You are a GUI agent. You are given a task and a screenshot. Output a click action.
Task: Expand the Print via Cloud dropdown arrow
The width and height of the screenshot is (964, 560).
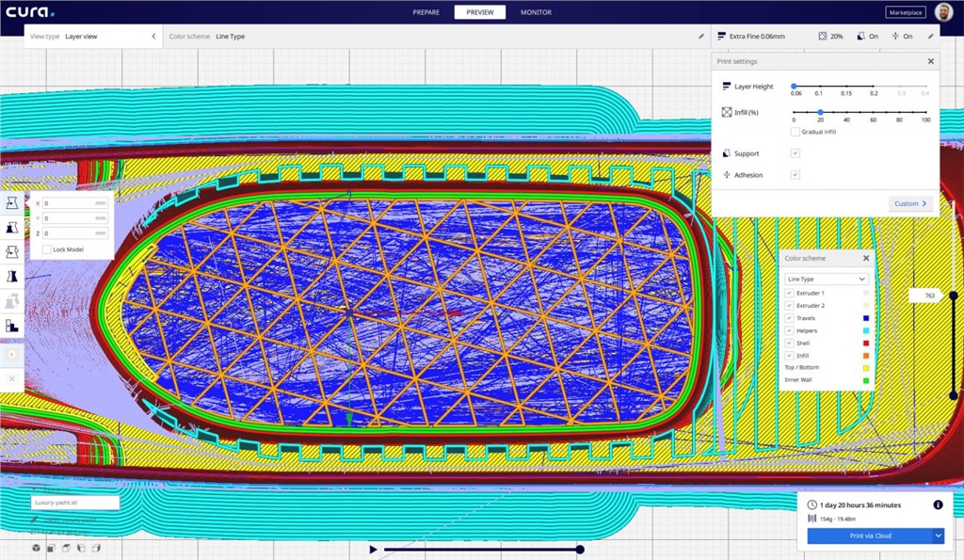(x=938, y=536)
